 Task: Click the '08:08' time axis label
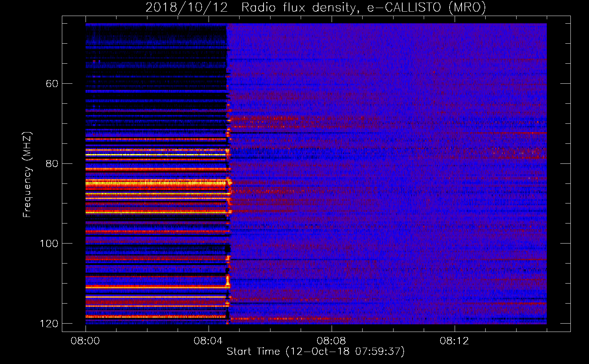(x=331, y=341)
